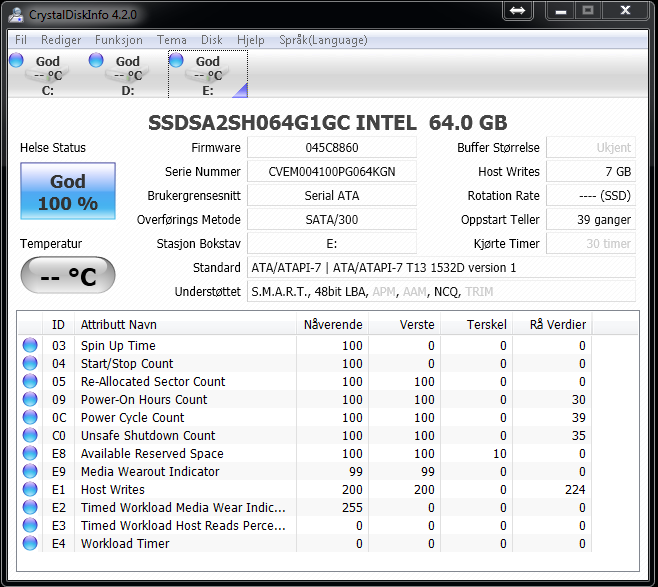Click the Host Writes field showing 7 GB
658x587 pixels.
(591, 172)
